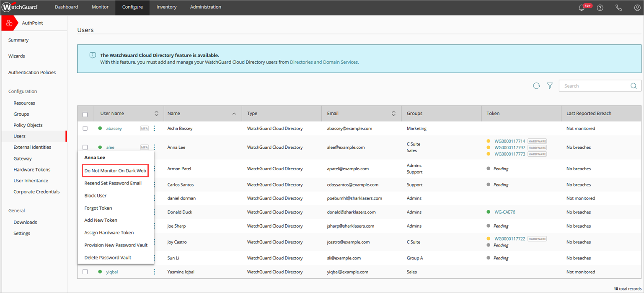The height and width of the screenshot is (293, 644).
Task: Open the Help icon in the top bar
Action: [600, 7]
